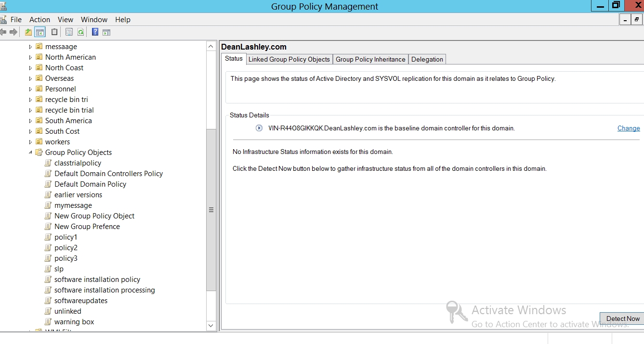
Task: Switch to the Linked Group Policy Objects tab
Action: (x=289, y=59)
